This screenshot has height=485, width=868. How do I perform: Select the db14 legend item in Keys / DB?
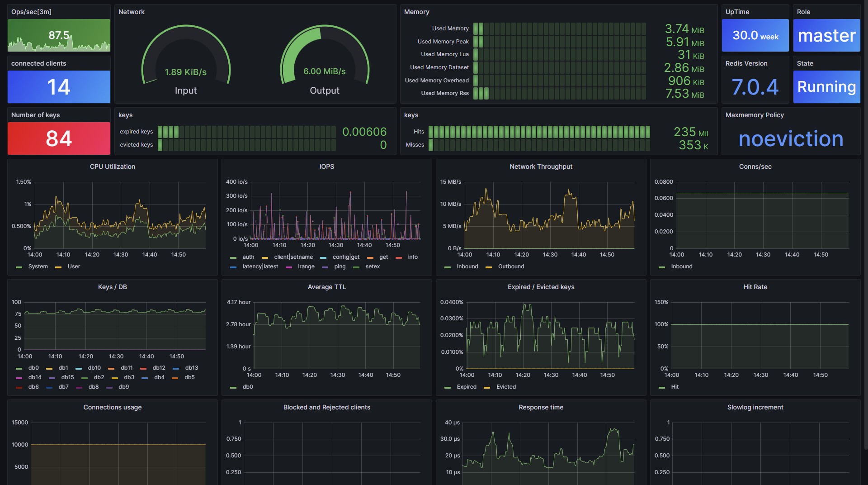[35, 377]
